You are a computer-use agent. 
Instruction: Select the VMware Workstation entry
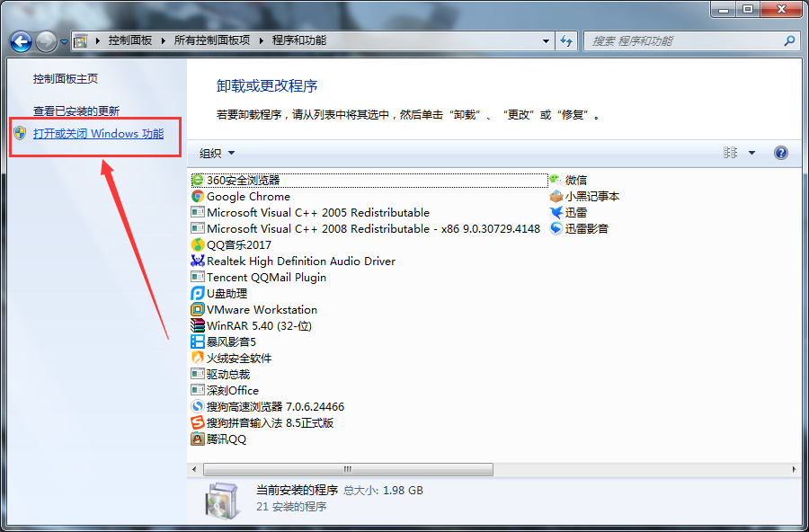coord(253,310)
